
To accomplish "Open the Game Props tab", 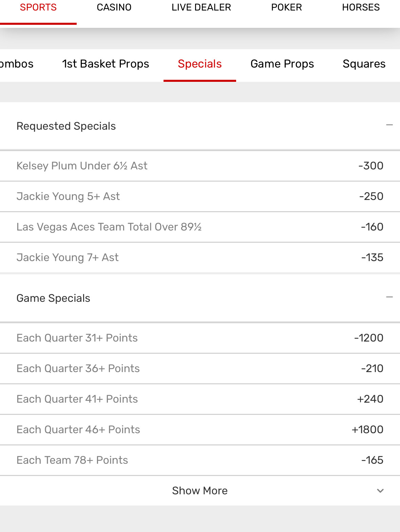I will (282, 64).
